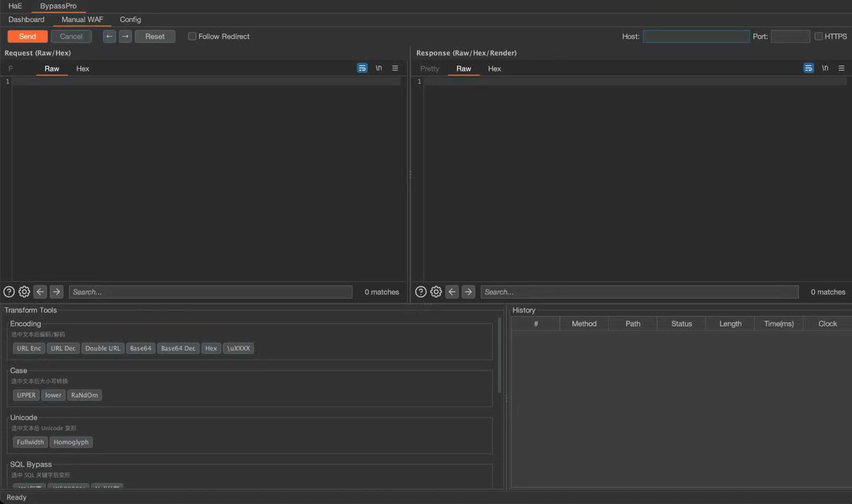Go to next request with right arrow
The height and width of the screenshot is (504, 852).
click(x=126, y=36)
